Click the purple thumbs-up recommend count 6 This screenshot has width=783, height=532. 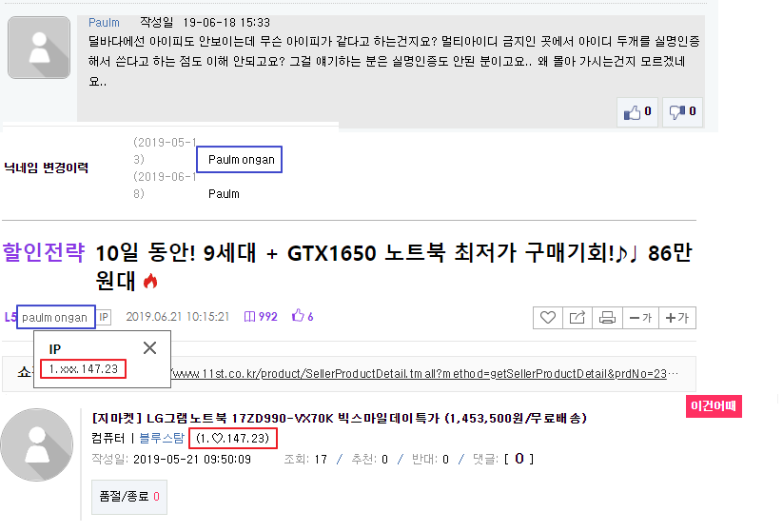303,316
